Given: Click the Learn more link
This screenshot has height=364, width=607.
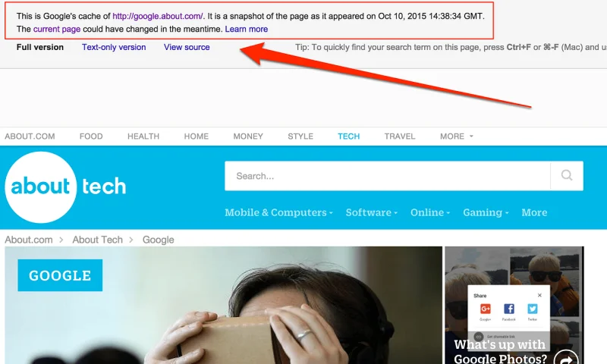Looking at the screenshot, I should (x=247, y=29).
